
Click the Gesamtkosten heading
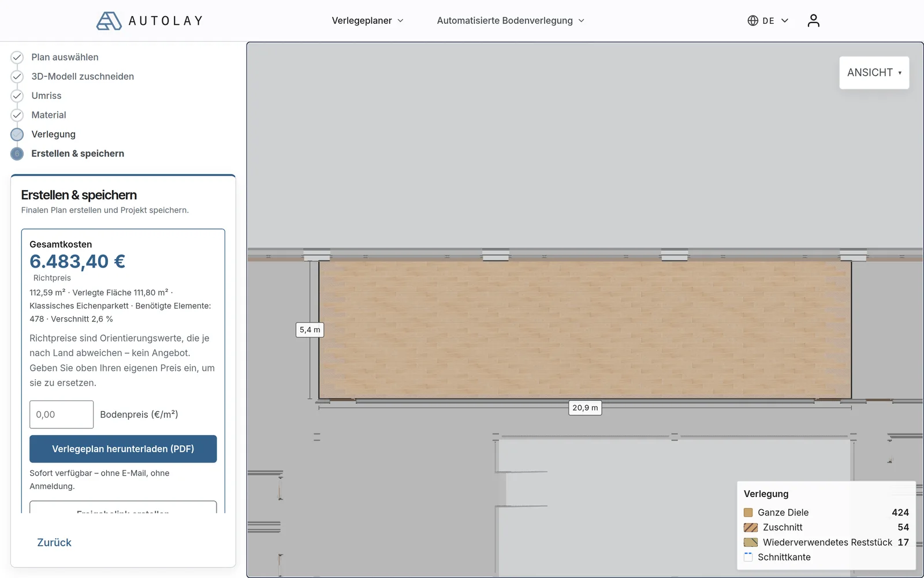[61, 244]
